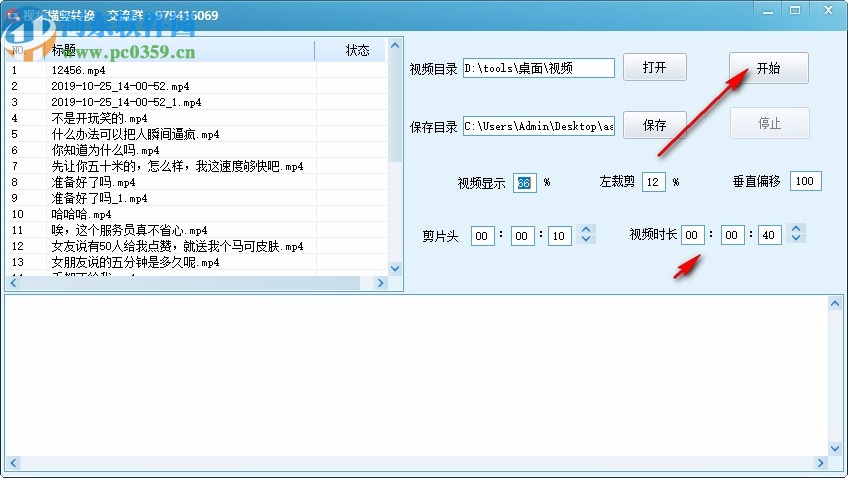The height and width of the screenshot is (478, 848).
Task: Click the 左裁剪 value field
Action: (x=653, y=182)
